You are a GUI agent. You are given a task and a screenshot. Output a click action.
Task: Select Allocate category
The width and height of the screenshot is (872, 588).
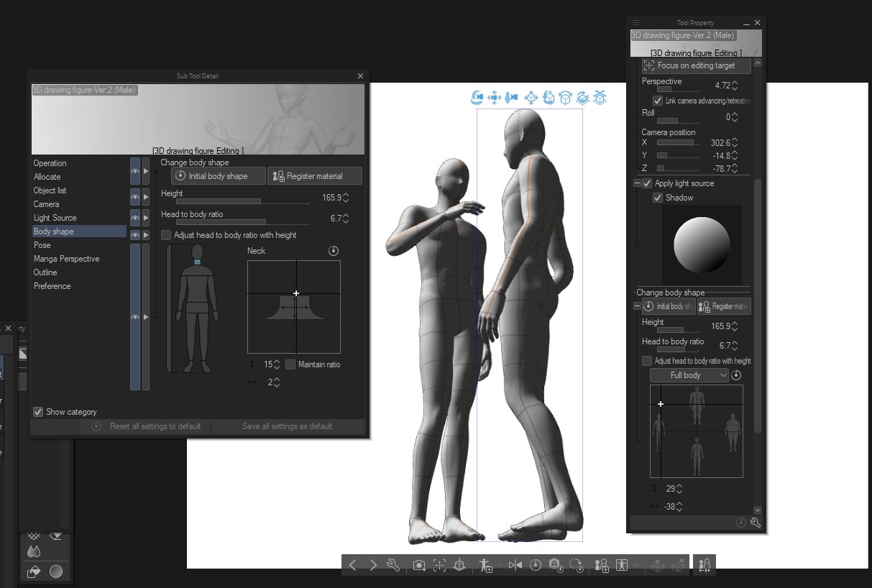pos(47,177)
